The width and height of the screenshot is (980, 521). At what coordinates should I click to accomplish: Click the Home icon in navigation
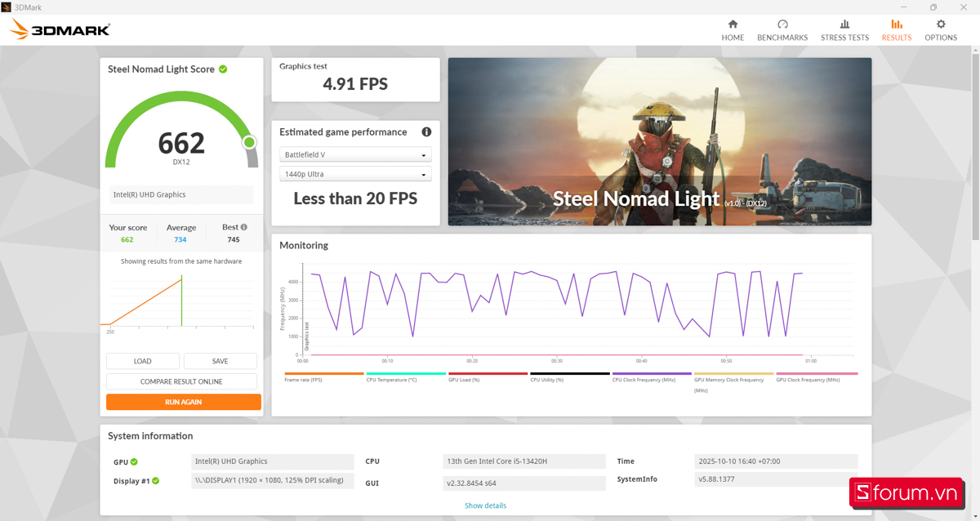click(x=733, y=24)
